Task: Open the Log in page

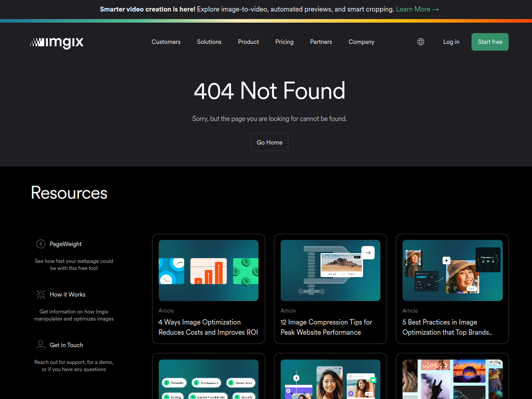Action: (x=451, y=42)
